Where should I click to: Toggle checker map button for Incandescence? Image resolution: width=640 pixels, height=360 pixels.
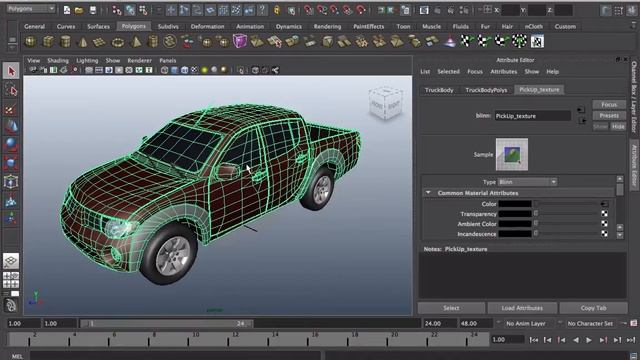pos(604,233)
